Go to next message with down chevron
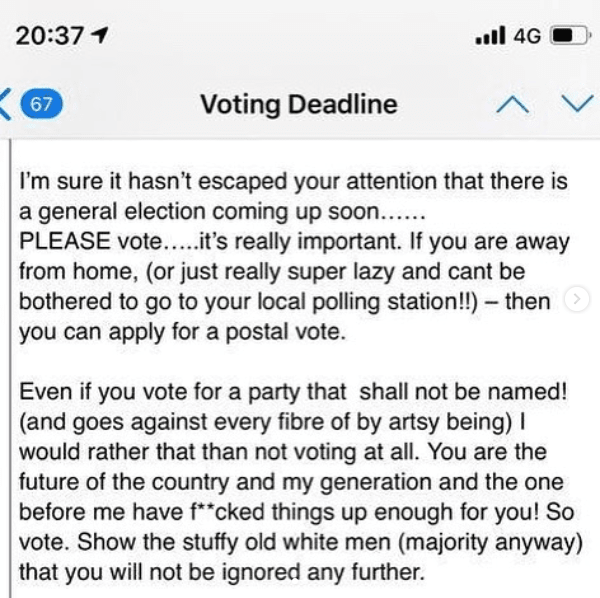 pos(578,103)
